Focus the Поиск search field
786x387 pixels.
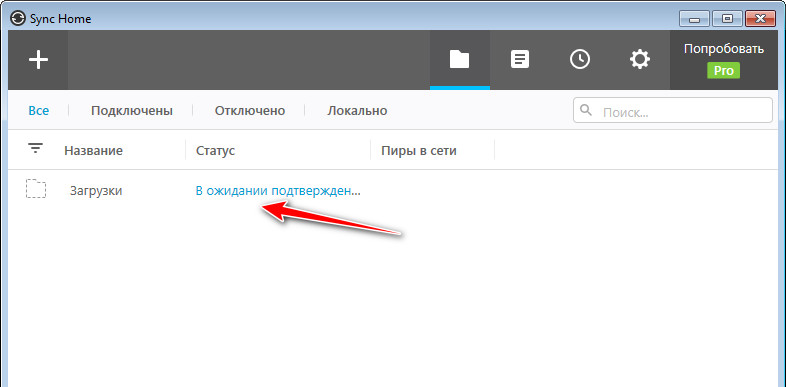click(673, 110)
